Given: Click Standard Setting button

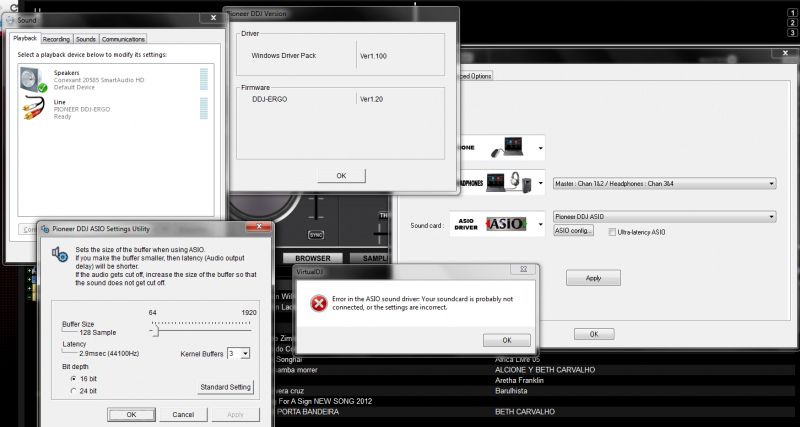Looking at the screenshot, I should tap(225, 387).
